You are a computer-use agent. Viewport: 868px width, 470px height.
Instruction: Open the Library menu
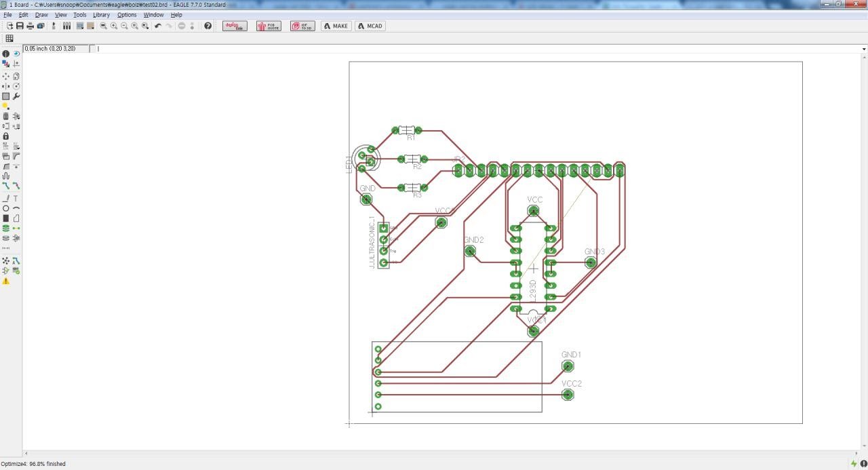click(101, 15)
